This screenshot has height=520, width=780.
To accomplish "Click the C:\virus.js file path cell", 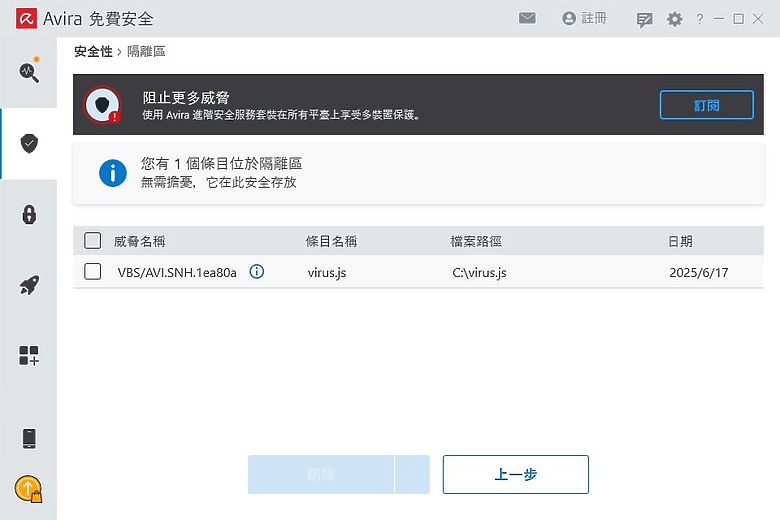I will click(480, 273).
